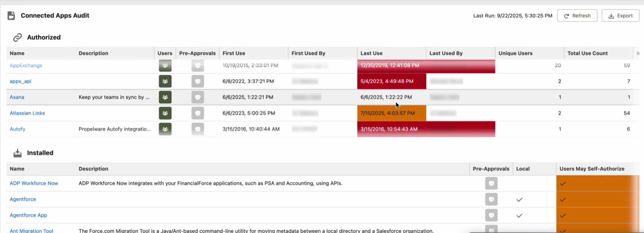Click the Refresh button
Screen dimensions: 644x233
(577, 16)
